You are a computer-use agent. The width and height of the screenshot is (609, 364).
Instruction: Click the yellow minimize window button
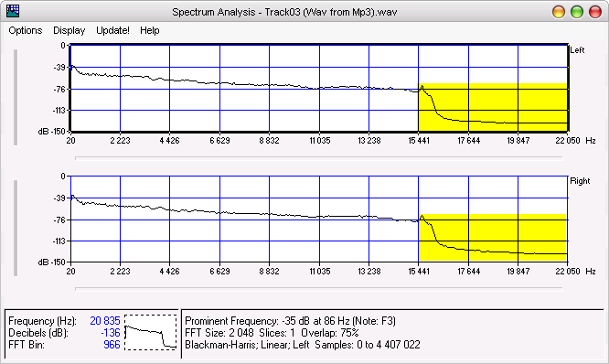[559, 12]
